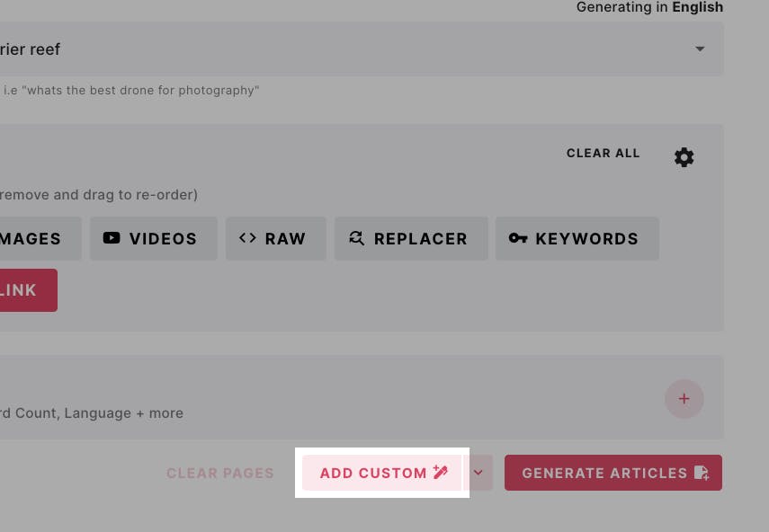
Task: Click the code brackets icon on RAW
Action: [247, 238]
